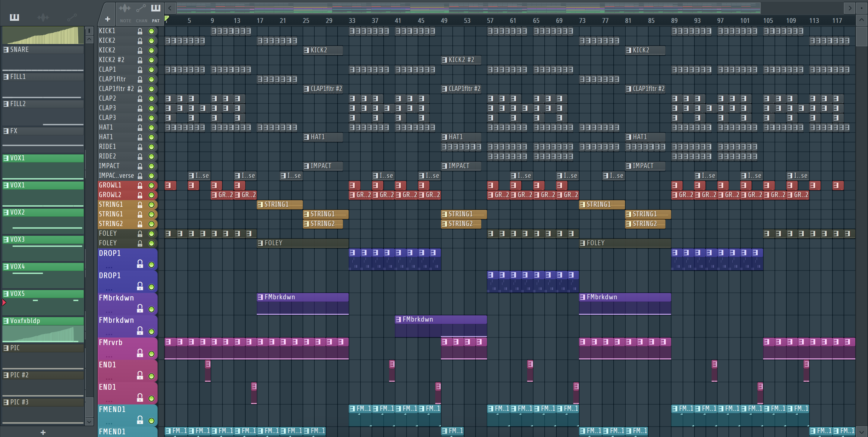Click the STRING2 track lock icon
This screenshot has width=868, height=437.
pos(140,224)
